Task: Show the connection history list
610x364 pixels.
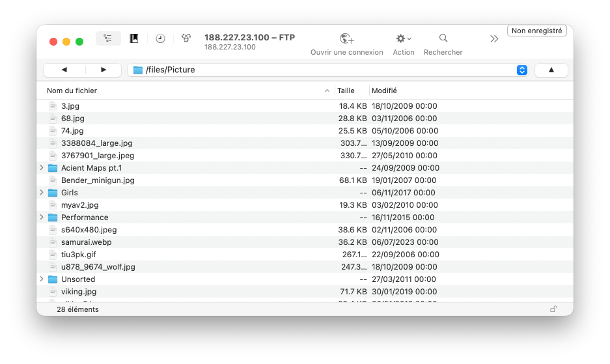Action: [160, 38]
